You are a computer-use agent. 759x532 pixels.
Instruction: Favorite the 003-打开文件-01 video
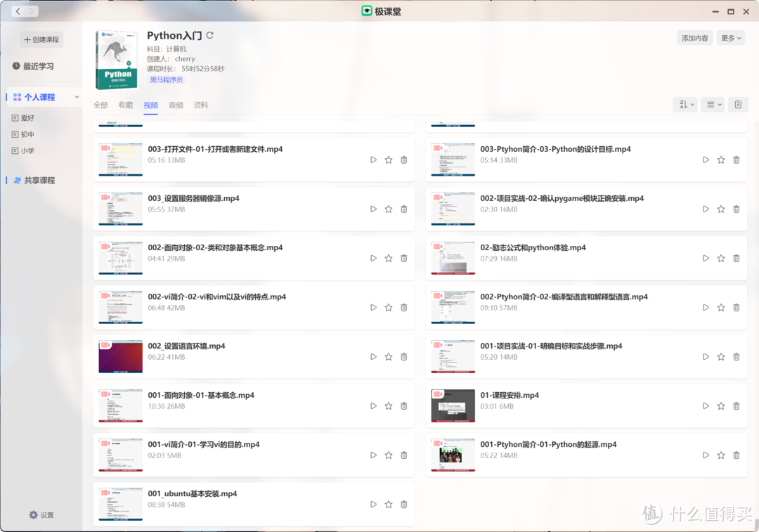coord(389,160)
